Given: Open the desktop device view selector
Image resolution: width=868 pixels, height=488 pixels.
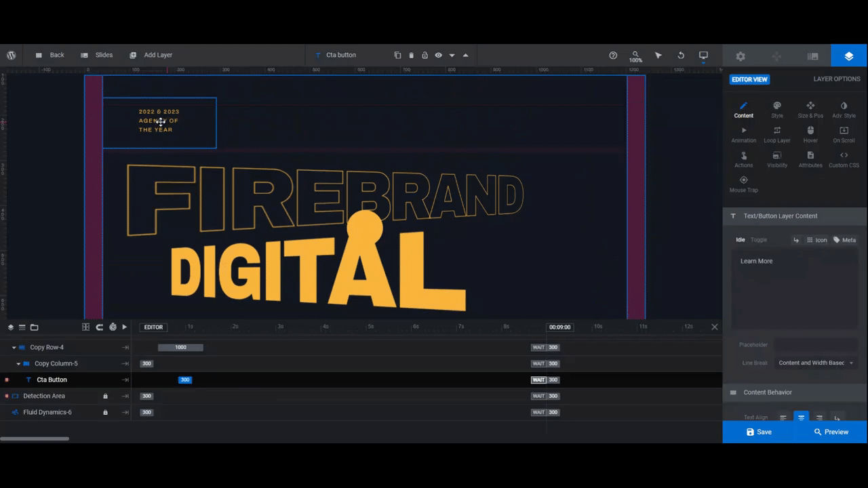Looking at the screenshot, I should (x=703, y=55).
